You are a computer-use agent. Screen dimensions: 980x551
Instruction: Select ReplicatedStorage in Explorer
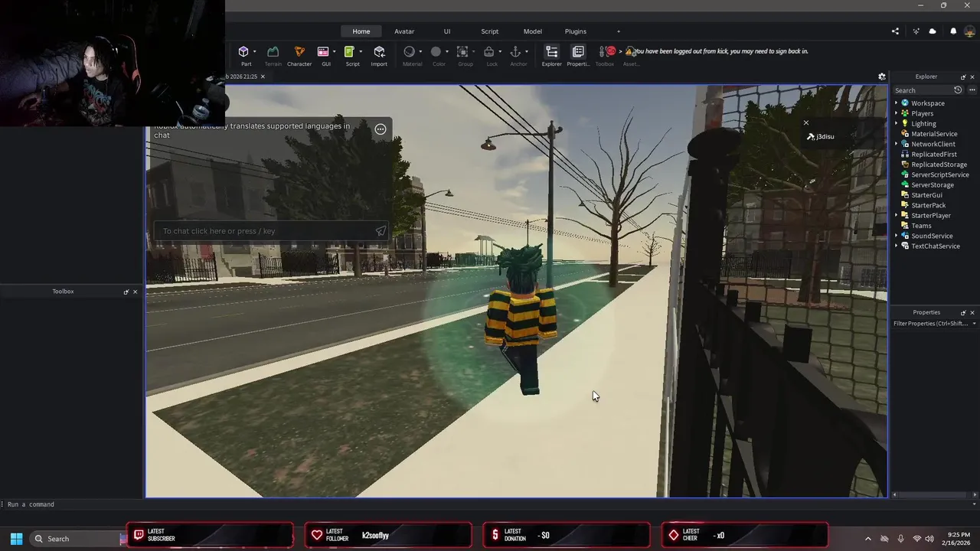pyautogui.click(x=939, y=165)
